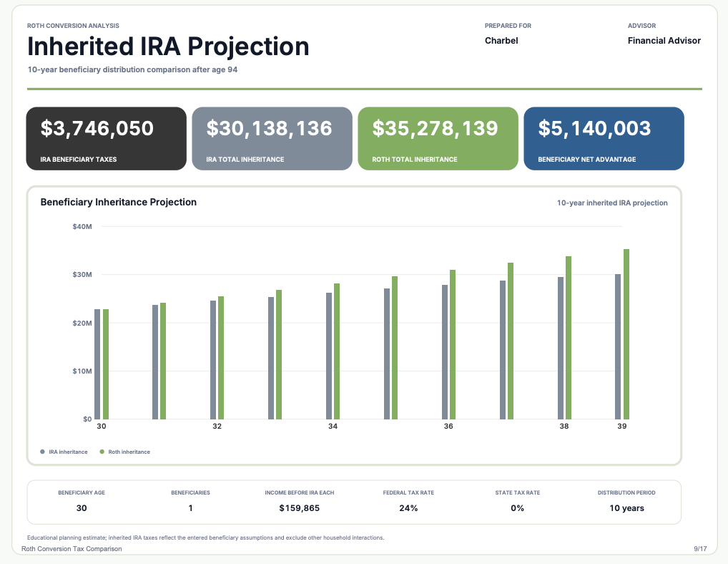
Task: Click x-axis label 34
Action: (x=333, y=426)
